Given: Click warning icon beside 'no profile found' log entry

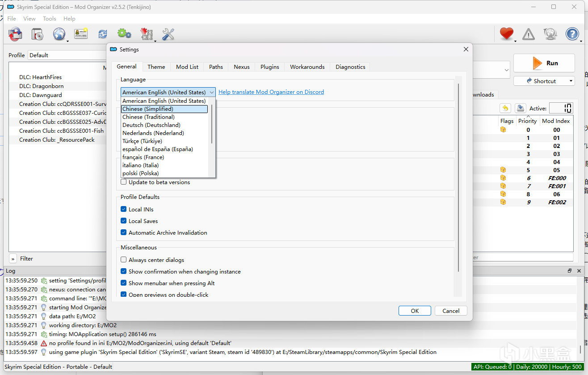Looking at the screenshot, I should (x=44, y=343).
